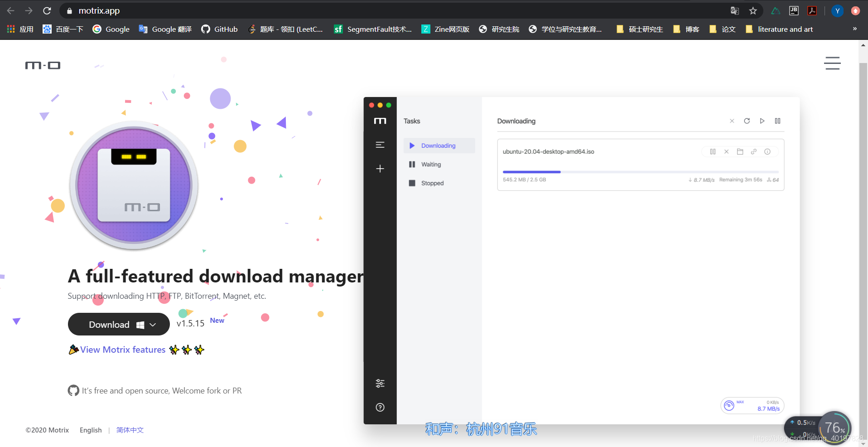
Task: Expand the 硕士研究生 bookmark folder
Action: coord(640,29)
